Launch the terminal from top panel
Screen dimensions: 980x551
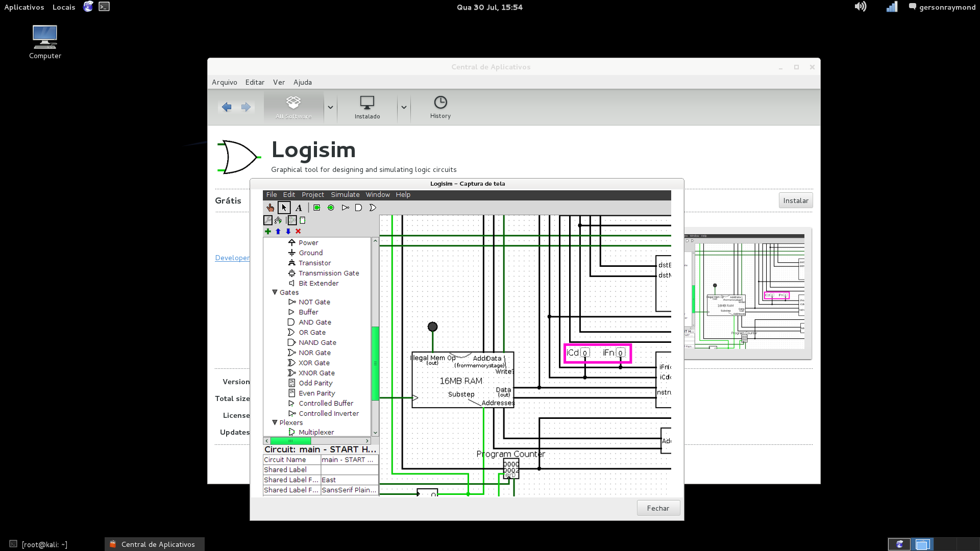[104, 7]
